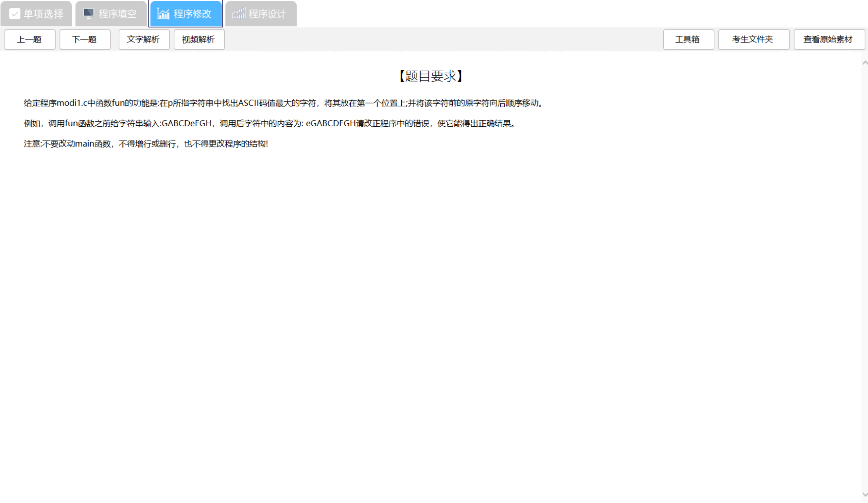Screen dimensions: 868x503
Task: Click the note line 注意:不要改动main函数
Action: [x=146, y=144]
